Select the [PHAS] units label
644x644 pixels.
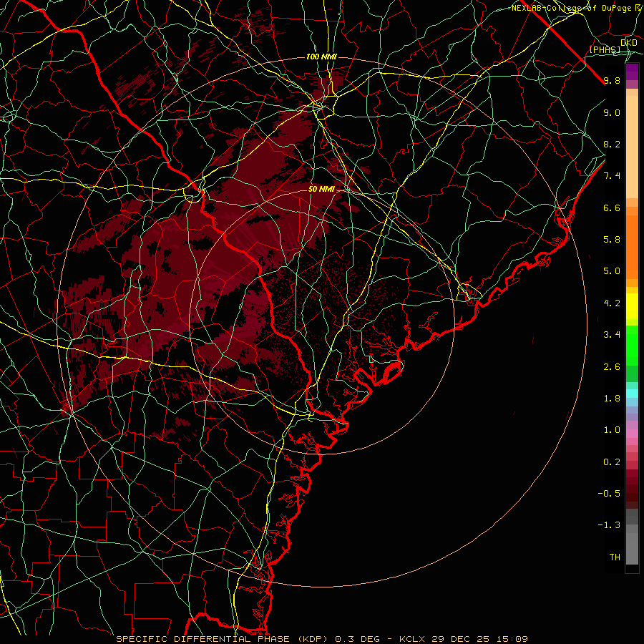point(605,49)
